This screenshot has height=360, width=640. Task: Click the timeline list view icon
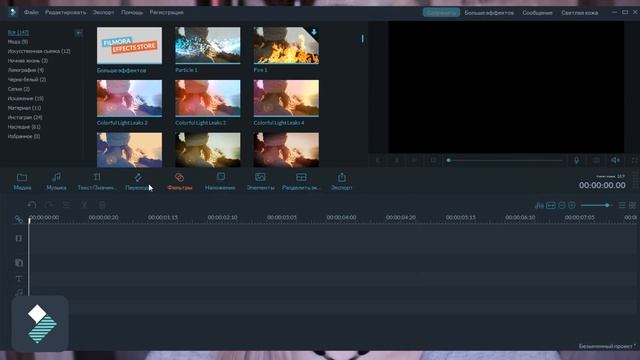click(622, 205)
